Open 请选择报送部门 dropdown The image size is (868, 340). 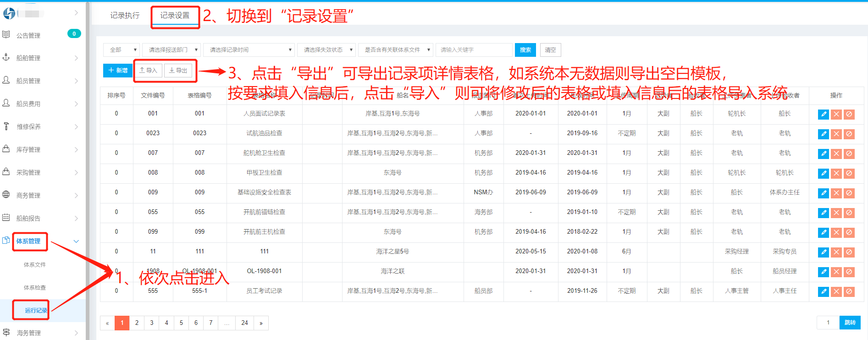(x=171, y=49)
